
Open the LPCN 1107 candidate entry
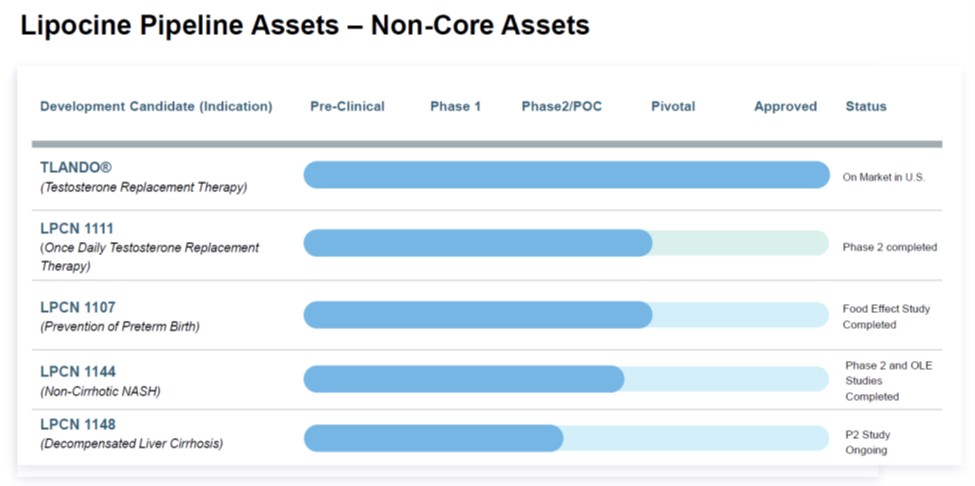click(x=77, y=308)
